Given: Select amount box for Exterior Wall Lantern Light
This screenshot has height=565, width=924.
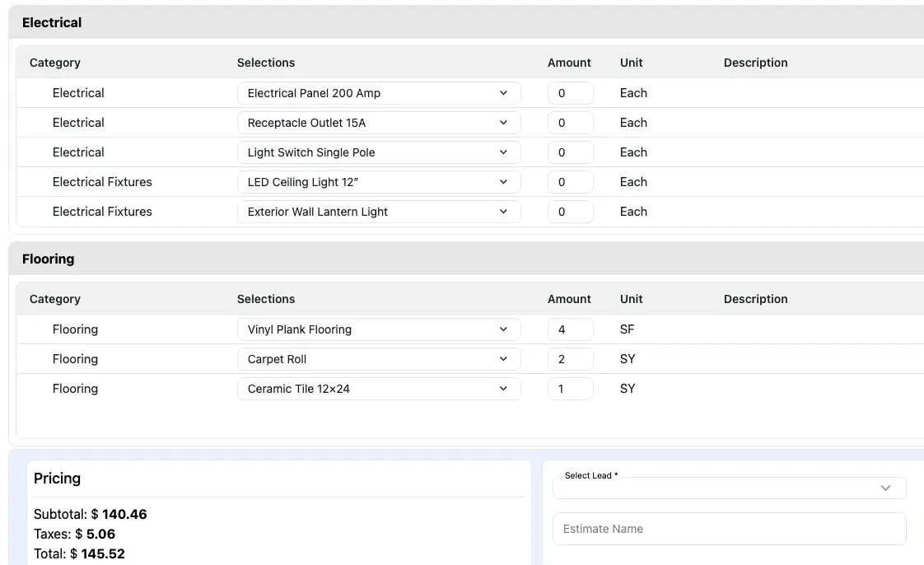Looking at the screenshot, I should pos(570,212).
